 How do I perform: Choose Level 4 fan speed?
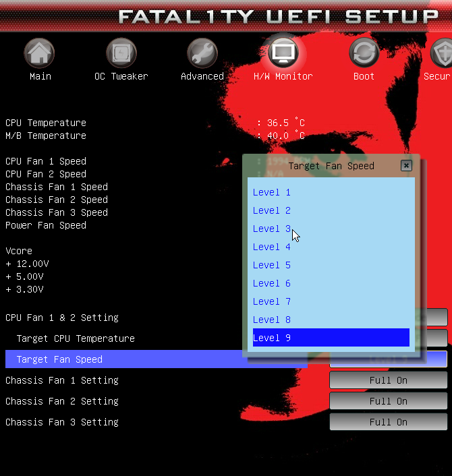[x=331, y=247]
